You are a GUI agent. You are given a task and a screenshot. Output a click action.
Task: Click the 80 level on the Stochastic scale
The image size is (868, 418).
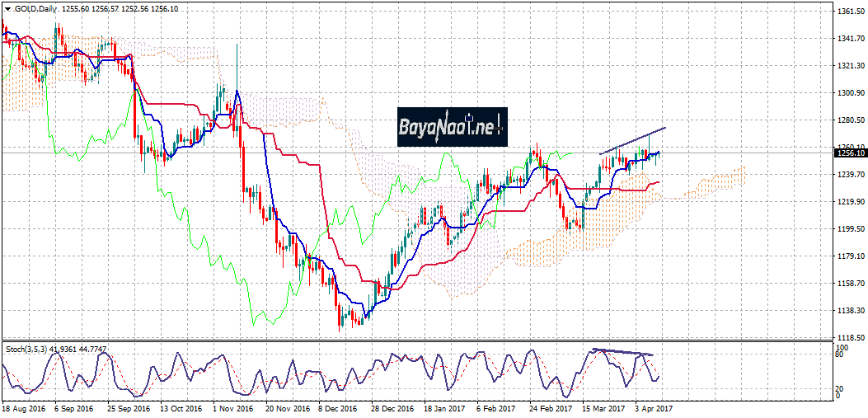tap(837, 355)
